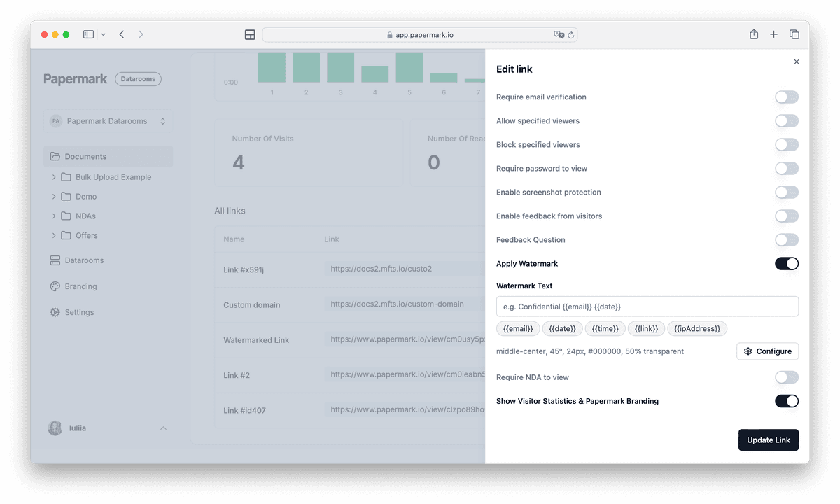Image resolution: width=840 pixels, height=504 pixels.
Task: Click the page reload icon in address bar
Action: tap(571, 35)
